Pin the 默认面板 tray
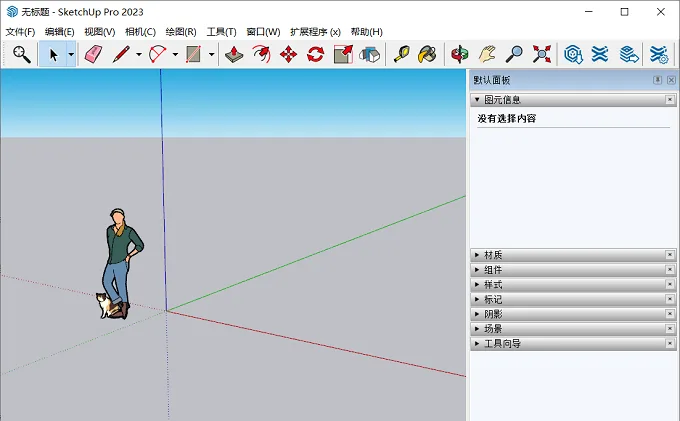The width and height of the screenshot is (680, 421). pyautogui.click(x=657, y=80)
